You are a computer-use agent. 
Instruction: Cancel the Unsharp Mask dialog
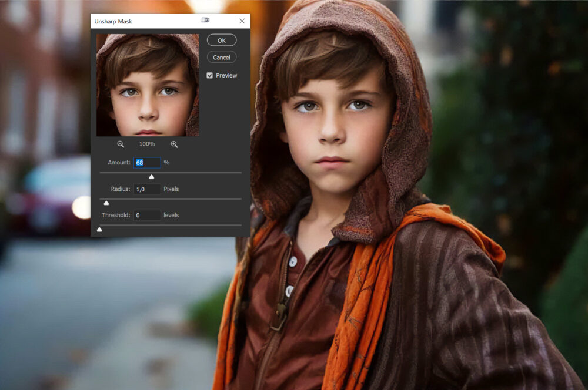pyautogui.click(x=222, y=58)
